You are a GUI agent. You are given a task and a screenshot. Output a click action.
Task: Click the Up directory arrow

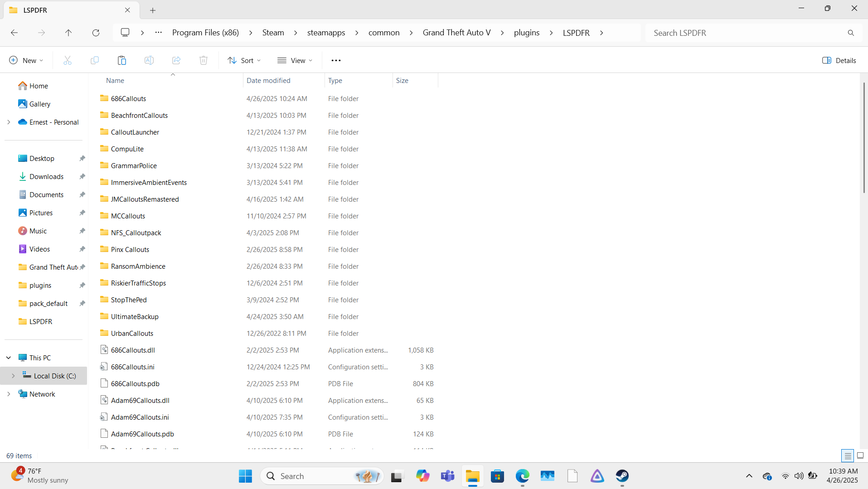(68, 33)
